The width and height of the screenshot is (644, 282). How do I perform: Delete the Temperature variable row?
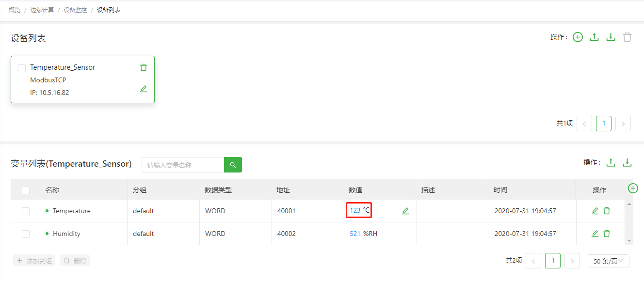click(607, 211)
